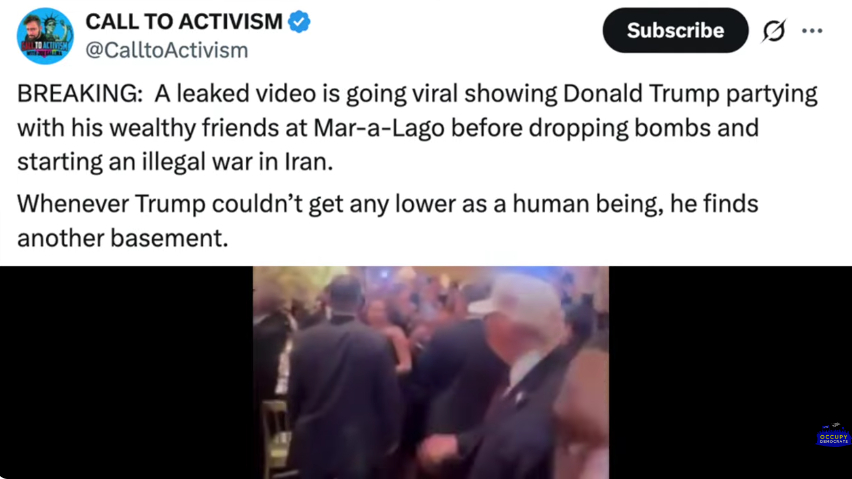Click the 'Donald Trump partying' text
The height and width of the screenshot is (479, 852).
click(x=690, y=93)
